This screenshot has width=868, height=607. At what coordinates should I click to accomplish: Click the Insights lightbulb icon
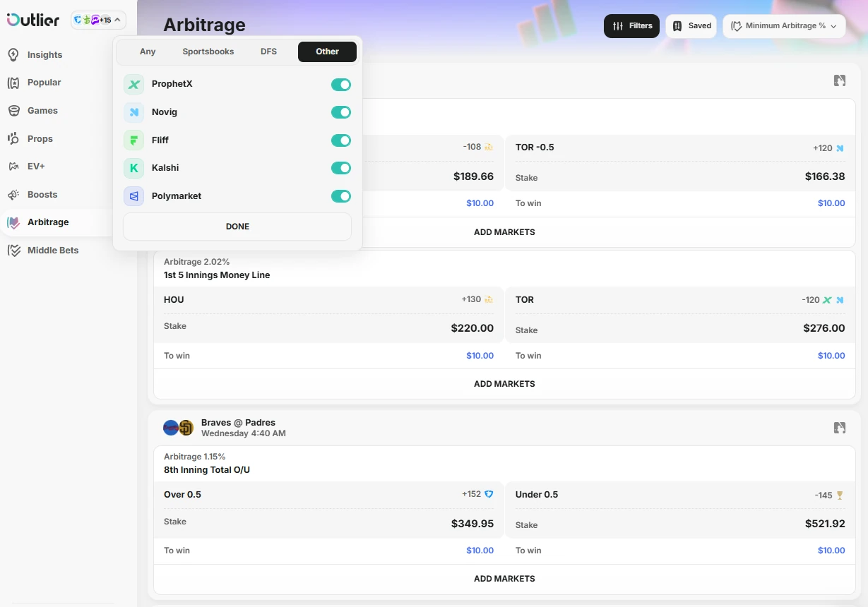(13, 54)
